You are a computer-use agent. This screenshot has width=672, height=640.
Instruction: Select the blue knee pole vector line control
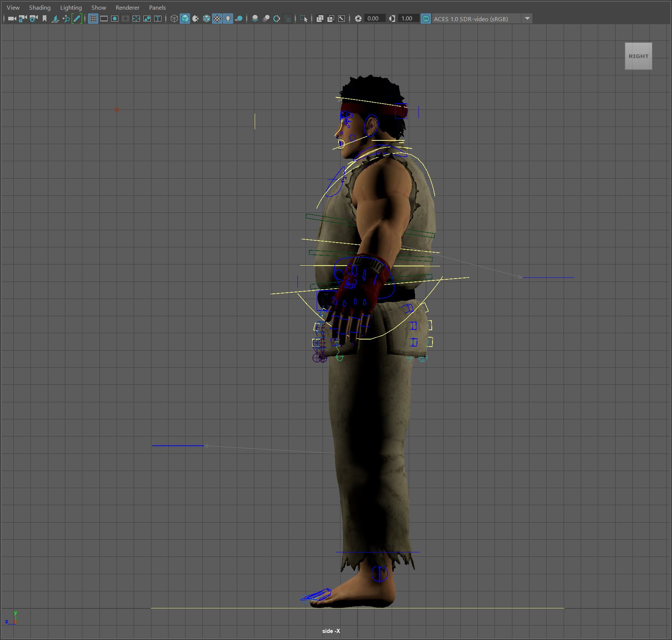(178, 445)
